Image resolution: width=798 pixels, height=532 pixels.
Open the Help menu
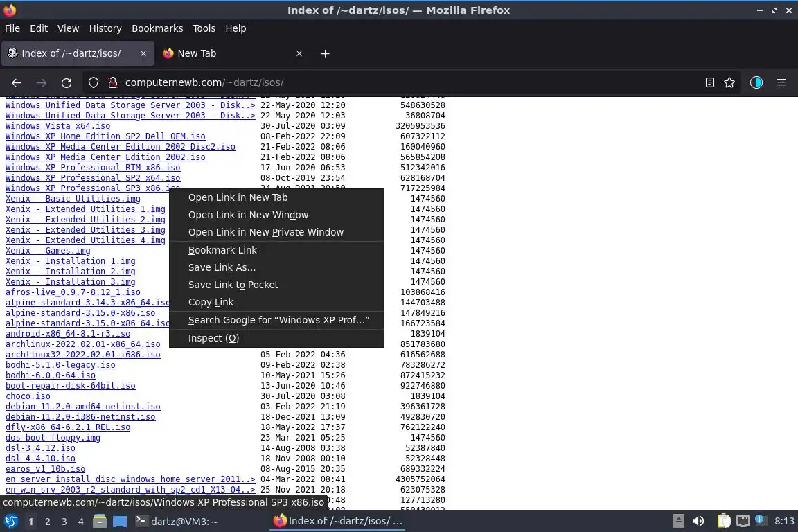236,28
